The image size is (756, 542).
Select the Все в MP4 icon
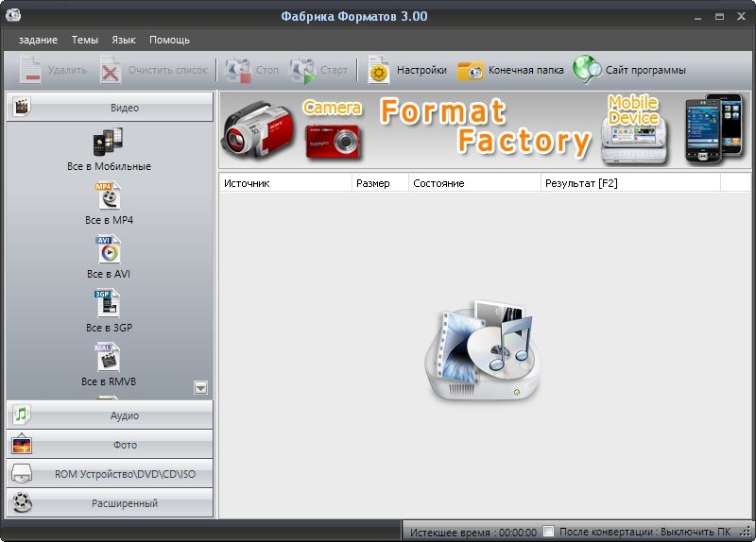(x=109, y=196)
